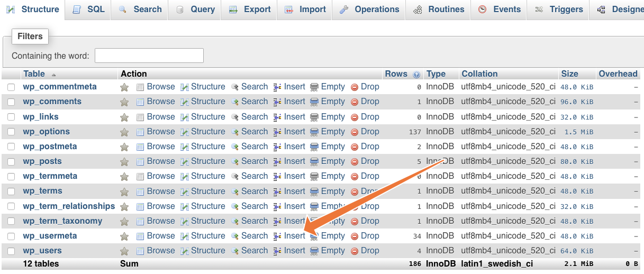The image size is (644, 274).
Task: Click the Drop icon for wp_comments row
Action: (x=355, y=102)
